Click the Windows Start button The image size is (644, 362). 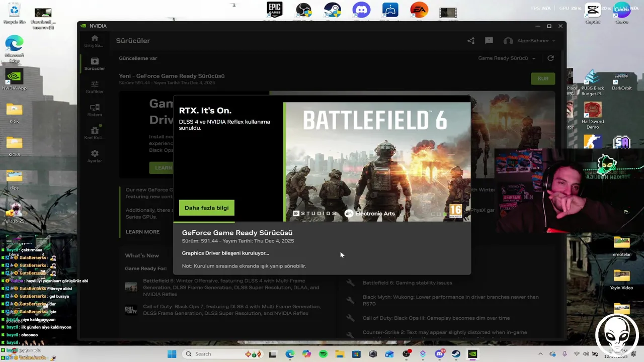point(172,354)
